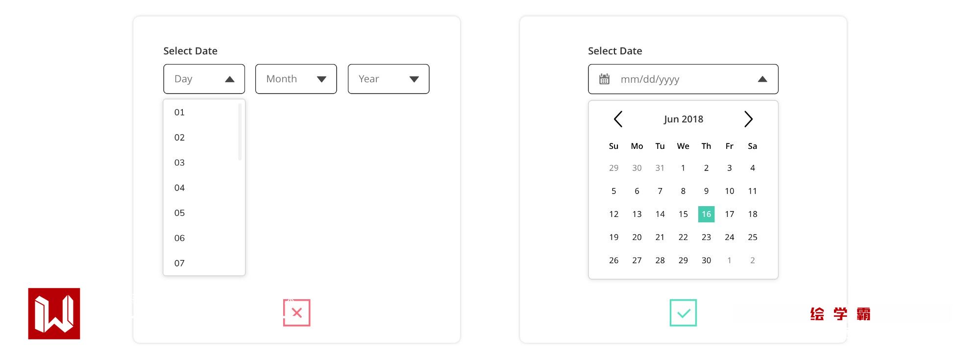Select day 03 from the list
980x359 pixels.
(x=180, y=163)
